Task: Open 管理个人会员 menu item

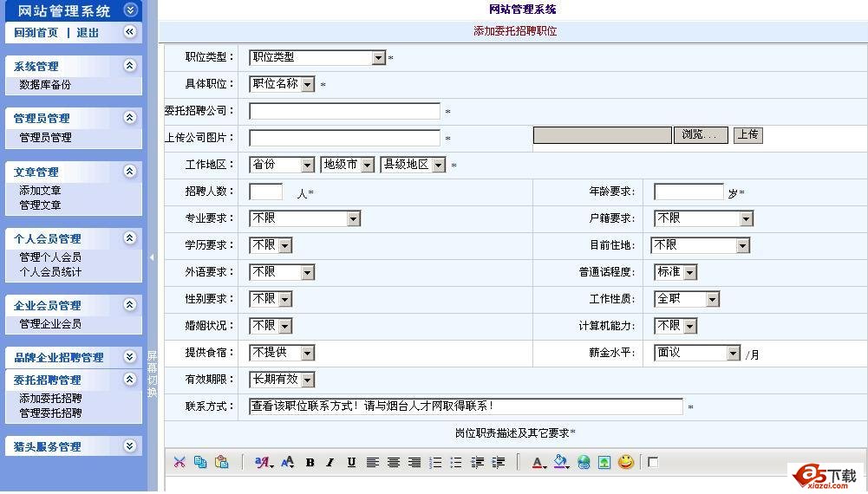Action: tap(50, 257)
